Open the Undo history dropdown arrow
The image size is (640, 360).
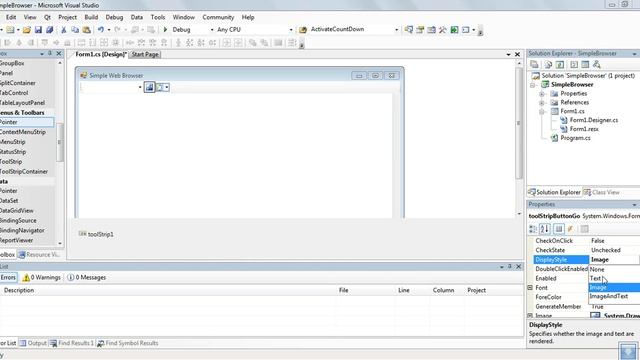tap(109, 30)
